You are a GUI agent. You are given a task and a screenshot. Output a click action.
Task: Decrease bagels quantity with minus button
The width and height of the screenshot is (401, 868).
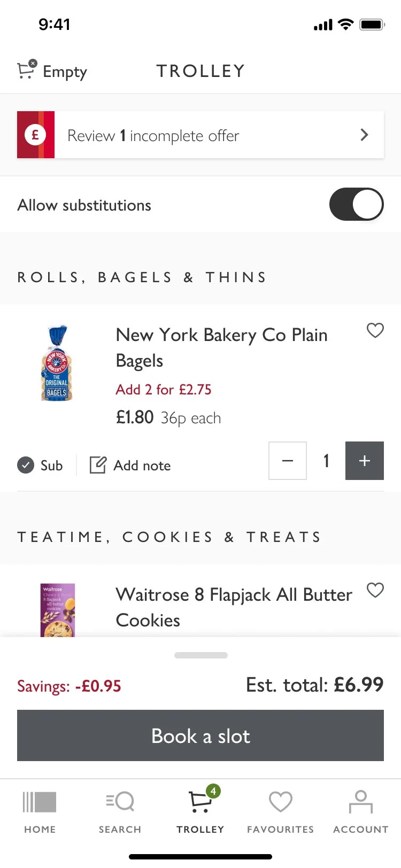(288, 461)
